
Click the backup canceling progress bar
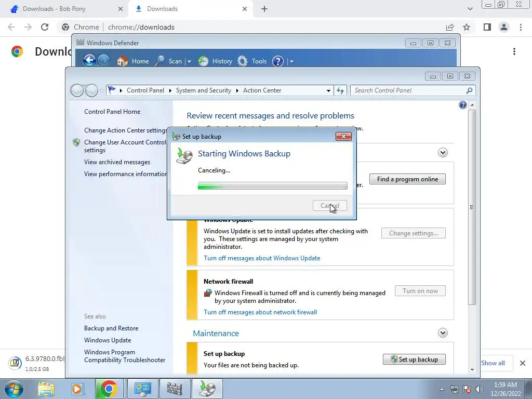pyautogui.click(x=272, y=185)
